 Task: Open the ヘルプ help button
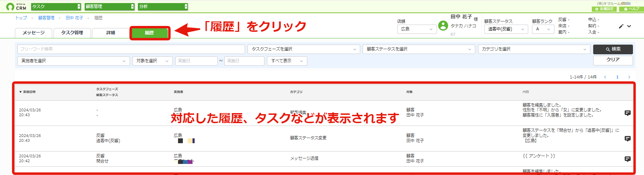pos(632,9)
